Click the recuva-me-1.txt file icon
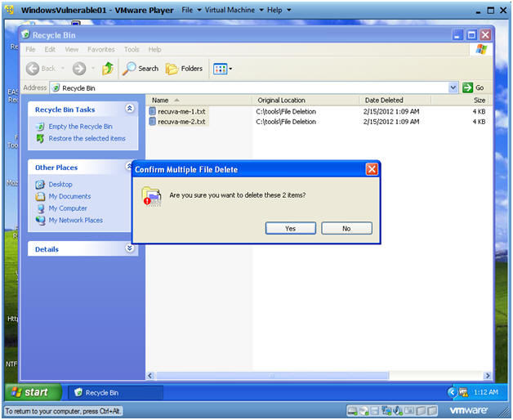The image size is (513, 420). click(152, 111)
